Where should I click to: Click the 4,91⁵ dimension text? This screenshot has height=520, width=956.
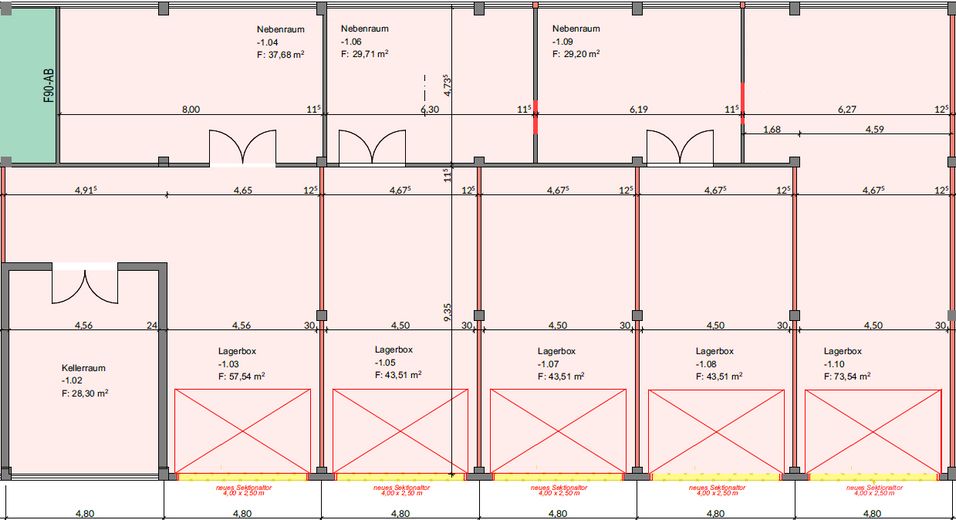85,190
